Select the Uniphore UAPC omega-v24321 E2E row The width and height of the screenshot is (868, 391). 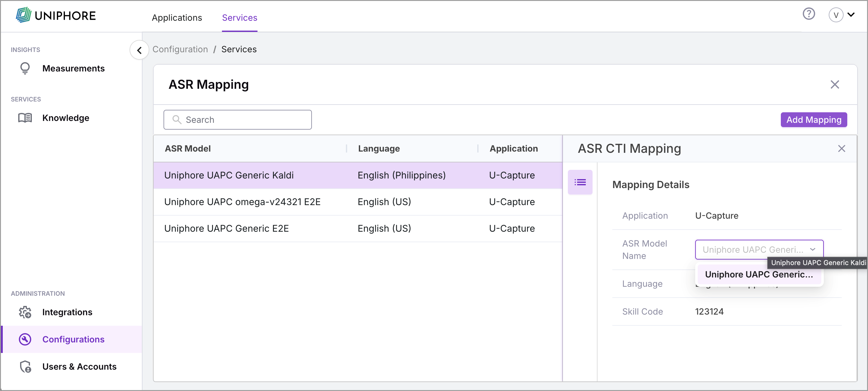[x=358, y=202]
